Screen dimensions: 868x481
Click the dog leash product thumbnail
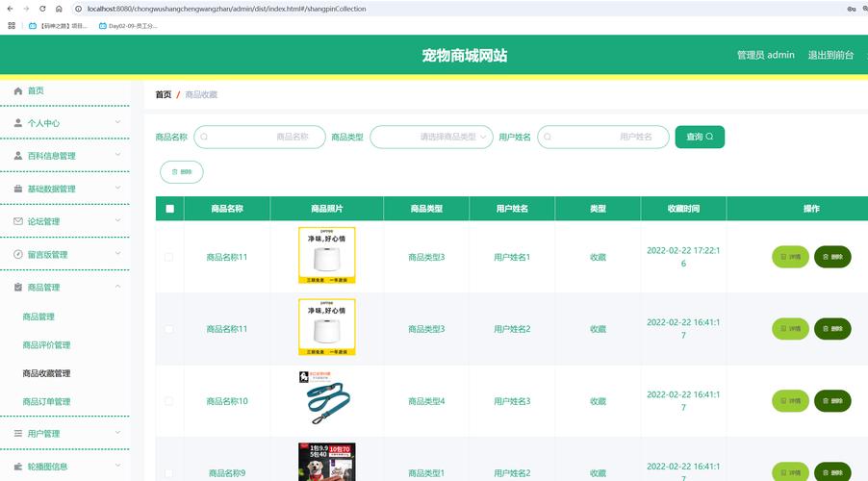coord(326,398)
